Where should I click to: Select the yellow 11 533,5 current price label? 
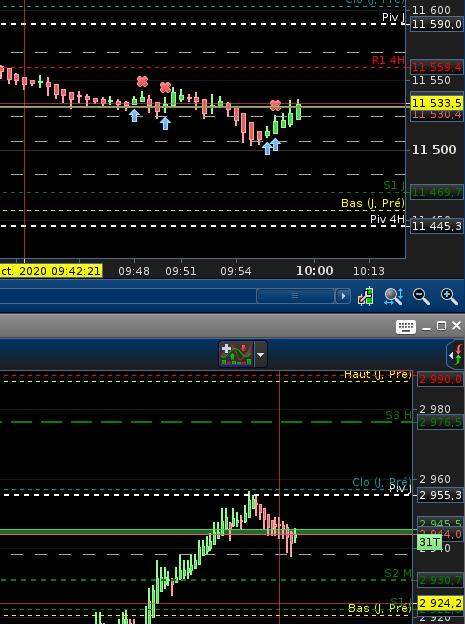(436, 103)
